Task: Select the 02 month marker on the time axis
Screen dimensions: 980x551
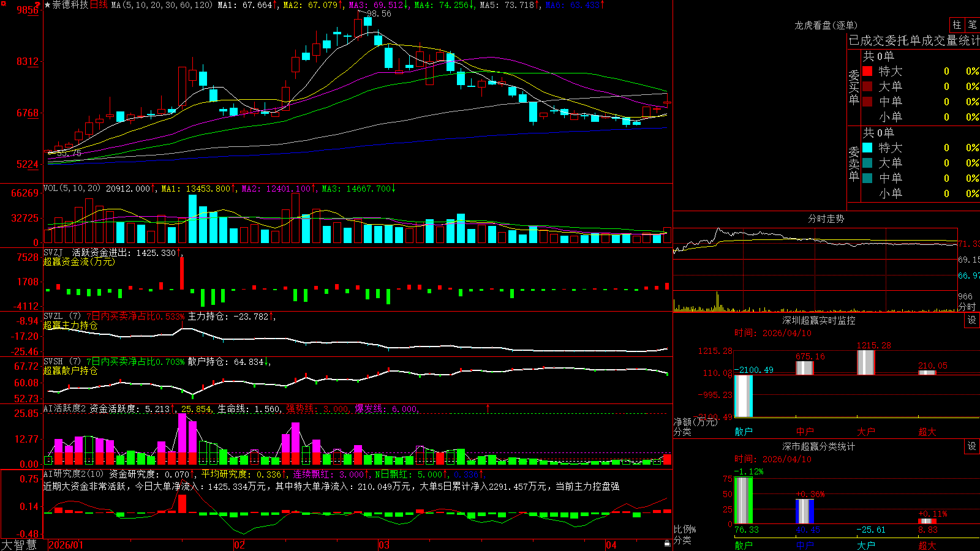Action: click(x=239, y=545)
